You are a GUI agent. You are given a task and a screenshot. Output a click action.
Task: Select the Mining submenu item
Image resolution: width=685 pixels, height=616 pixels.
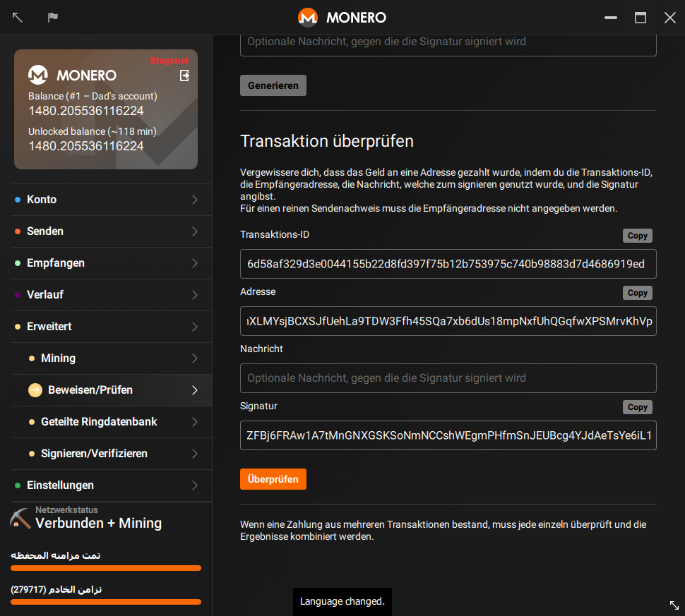click(112, 358)
